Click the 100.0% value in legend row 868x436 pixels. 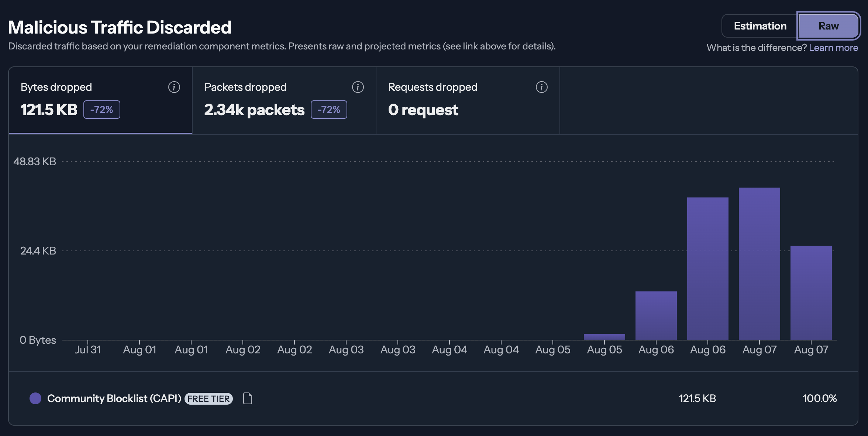click(x=819, y=398)
